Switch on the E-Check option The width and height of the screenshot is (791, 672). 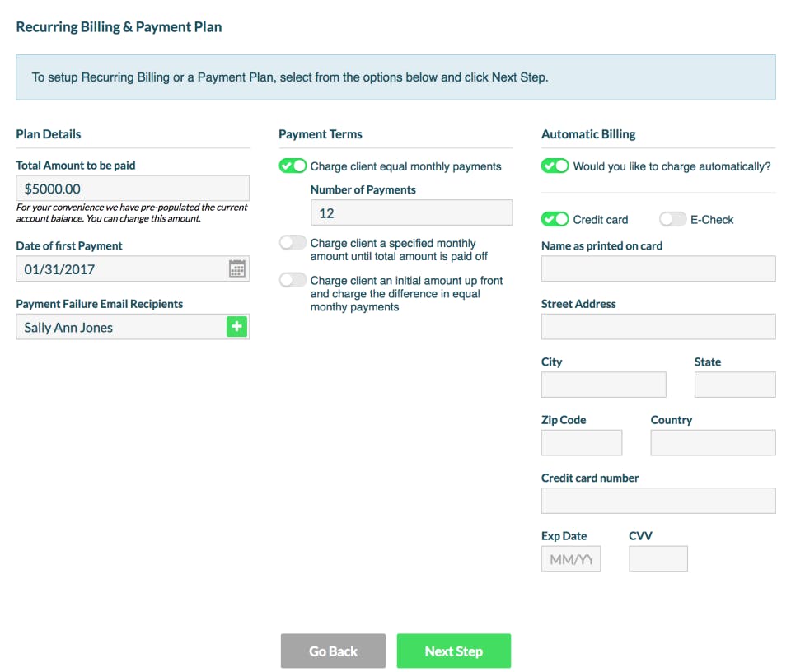point(672,220)
